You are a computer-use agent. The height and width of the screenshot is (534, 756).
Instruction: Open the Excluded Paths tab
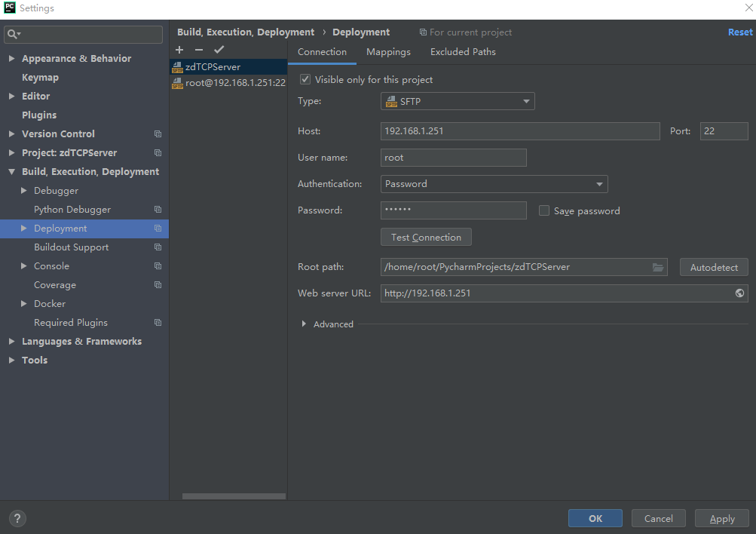pyautogui.click(x=463, y=52)
